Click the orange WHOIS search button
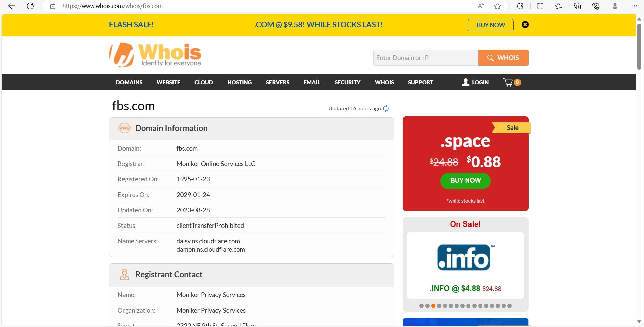The height and width of the screenshot is (327, 644). (x=503, y=58)
